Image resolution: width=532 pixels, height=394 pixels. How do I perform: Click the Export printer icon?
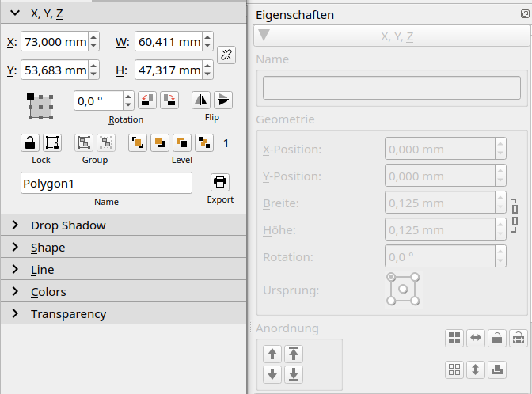pyautogui.click(x=220, y=182)
